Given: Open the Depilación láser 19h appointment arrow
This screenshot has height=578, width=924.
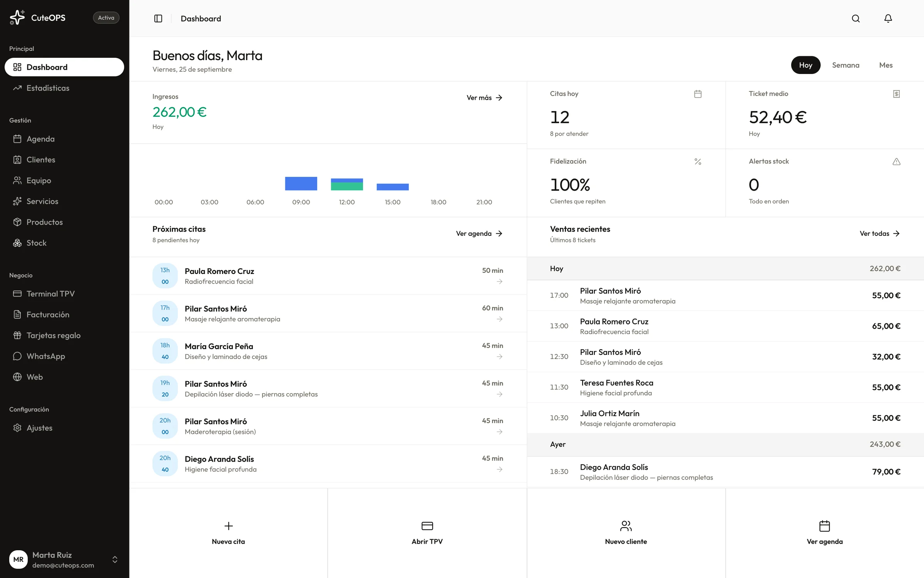Looking at the screenshot, I should pos(499,394).
